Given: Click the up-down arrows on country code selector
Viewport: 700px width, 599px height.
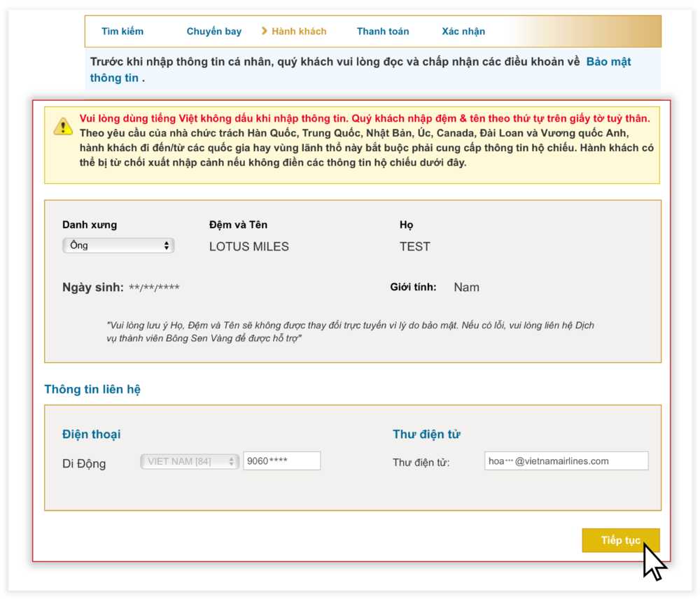Looking at the screenshot, I should tap(230, 460).
